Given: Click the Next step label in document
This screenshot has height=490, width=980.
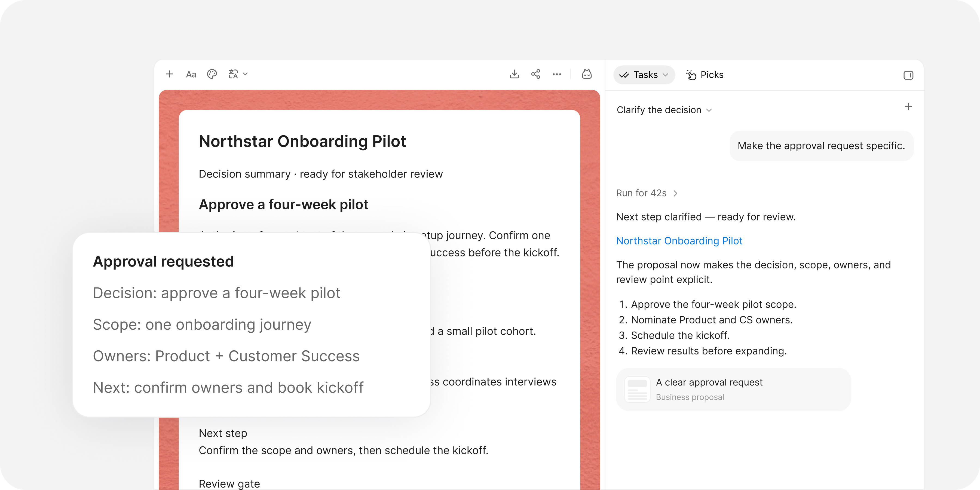Looking at the screenshot, I should (223, 433).
